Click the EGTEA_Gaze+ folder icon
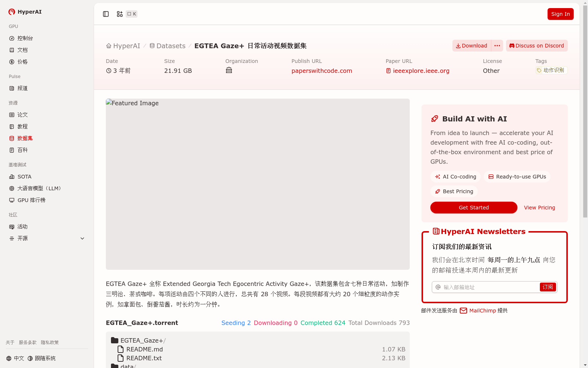Image resolution: width=588 pixels, height=368 pixels. [x=115, y=340]
